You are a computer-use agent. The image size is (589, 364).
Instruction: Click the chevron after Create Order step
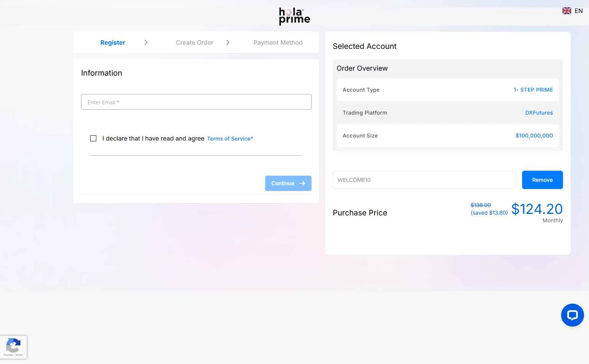(x=228, y=42)
